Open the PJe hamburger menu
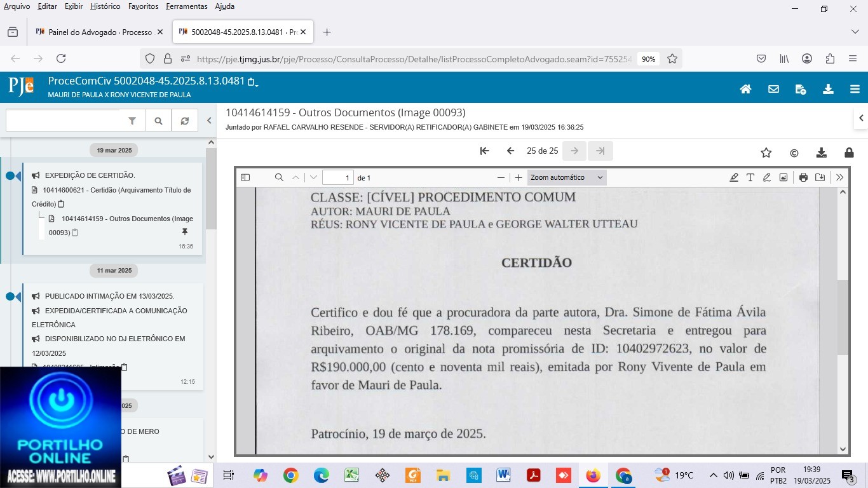The image size is (868, 488). coord(855,90)
